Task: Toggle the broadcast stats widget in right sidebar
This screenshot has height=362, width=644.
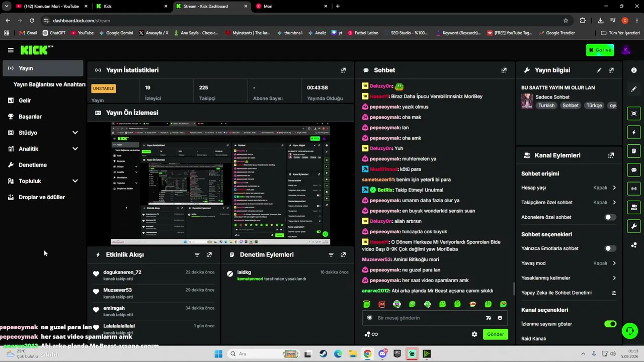Action: coord(634,189)
